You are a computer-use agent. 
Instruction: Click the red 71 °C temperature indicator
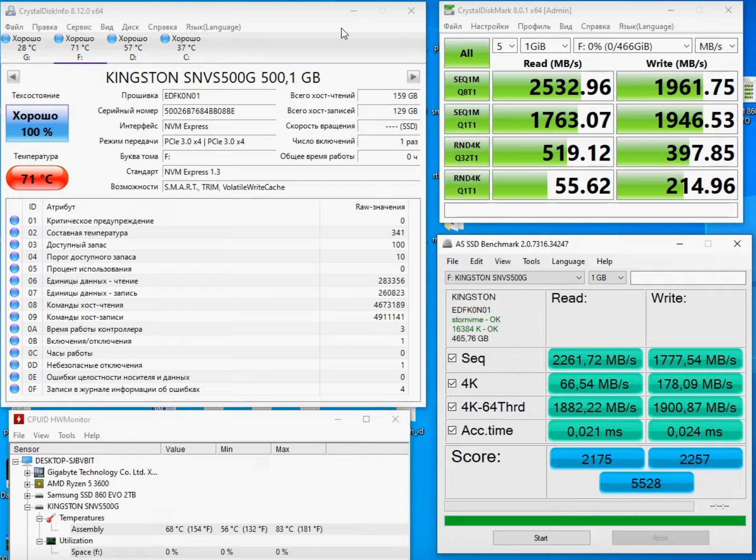37,179
